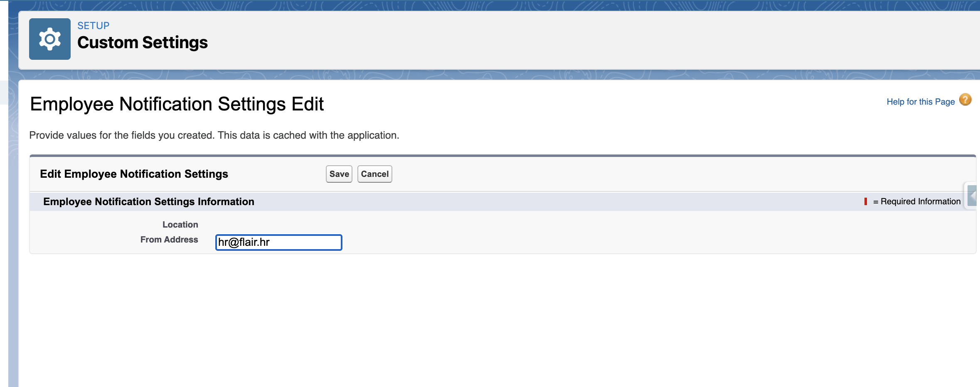Click the red required information marker
Screen dimensions: 980x387
866,201
